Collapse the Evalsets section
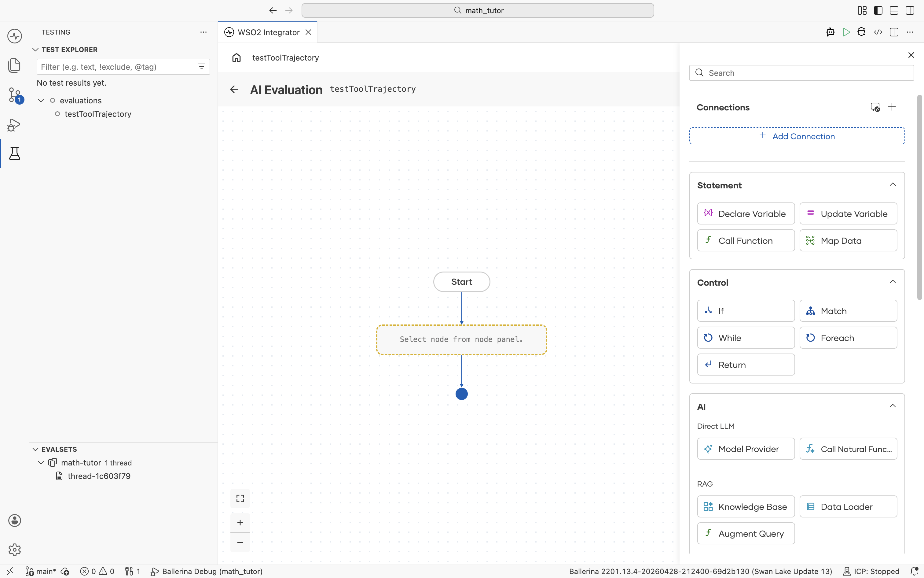The image size is (924, 578). click(x=35, y=449)
